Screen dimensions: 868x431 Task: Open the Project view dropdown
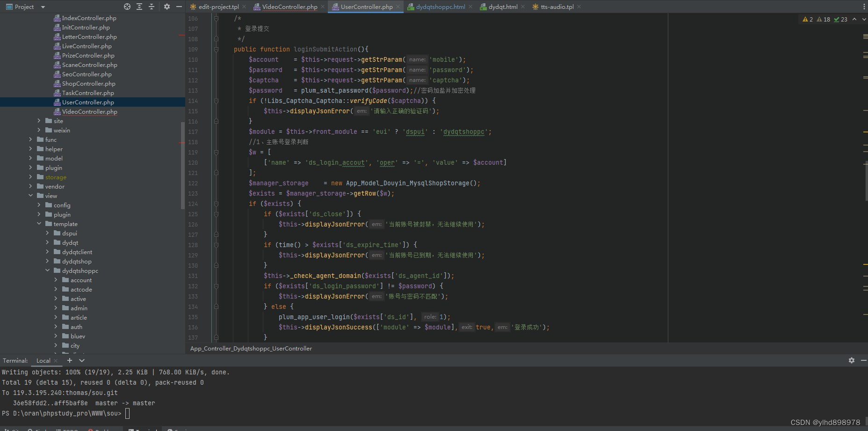[x=43, y=7]
